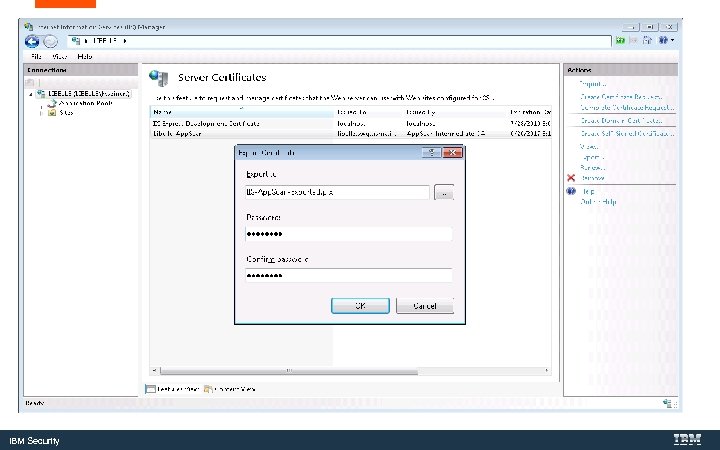
Task: Click the Features View icon at bottom
Action: (150, 389)
